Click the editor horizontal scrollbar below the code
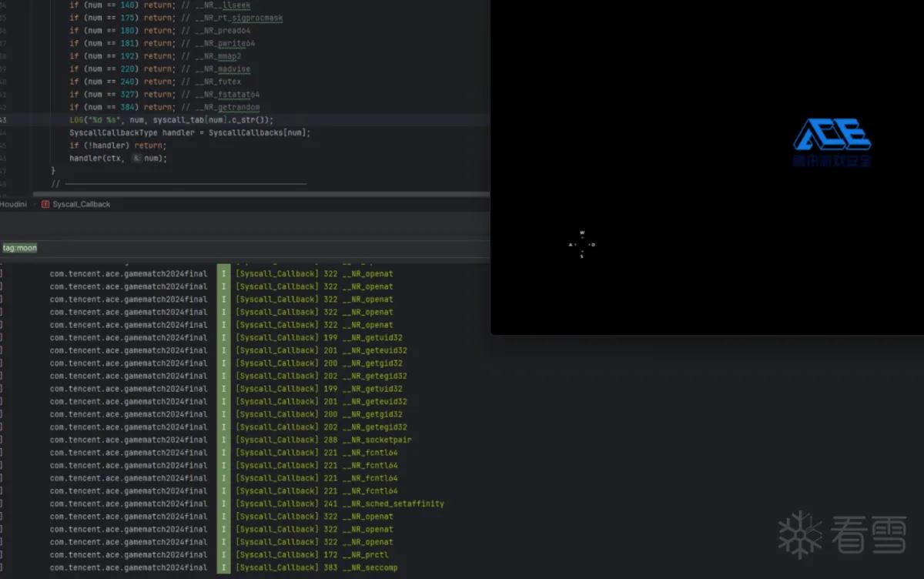This screenshot has width=924, height=579. click(x=245, y=194)
